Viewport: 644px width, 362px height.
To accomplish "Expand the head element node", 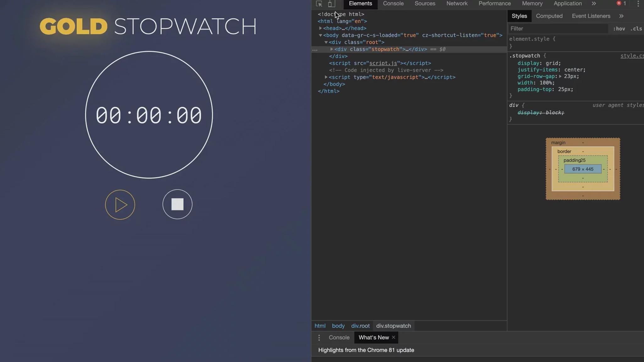I will point(320,28).
